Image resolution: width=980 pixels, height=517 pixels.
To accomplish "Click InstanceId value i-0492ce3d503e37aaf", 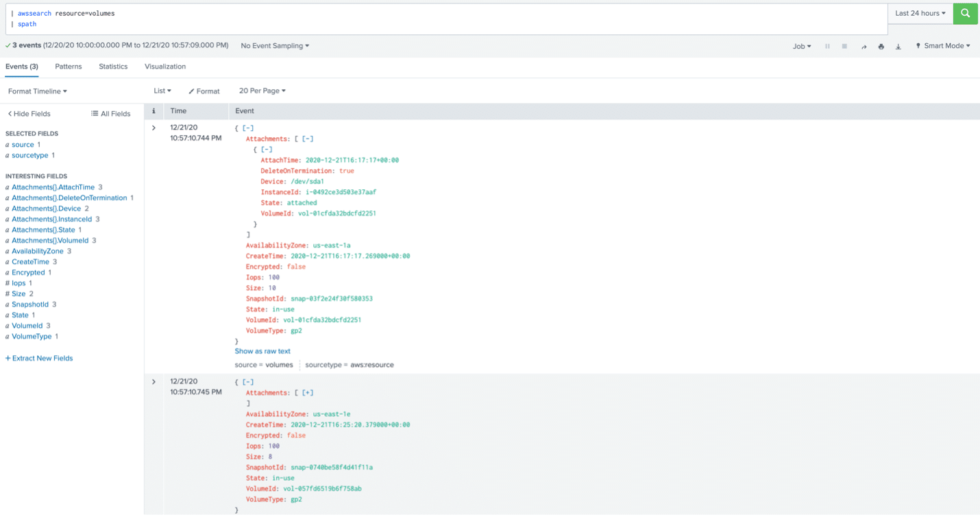I will tap(341, 192).
